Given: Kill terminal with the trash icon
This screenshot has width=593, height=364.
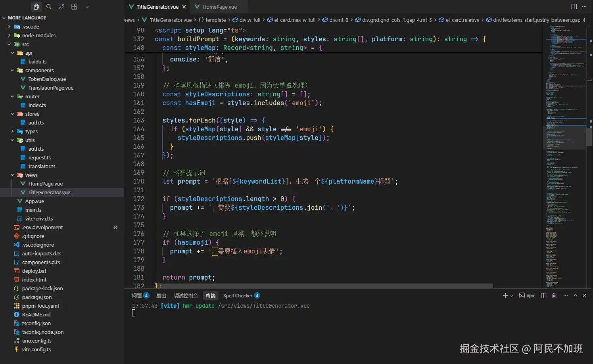Looking at the screenshot, I should [x=555, y=296].
